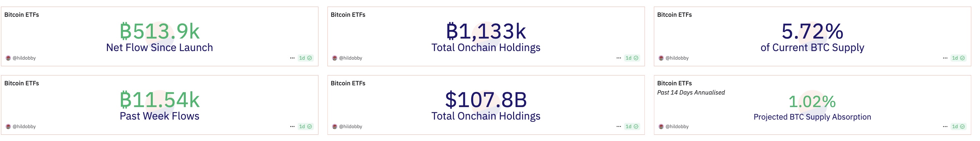Open three-dot menu on $107.8B Total Onchain Holdings card
Screen dimensions: 980x141
[619, 127]
